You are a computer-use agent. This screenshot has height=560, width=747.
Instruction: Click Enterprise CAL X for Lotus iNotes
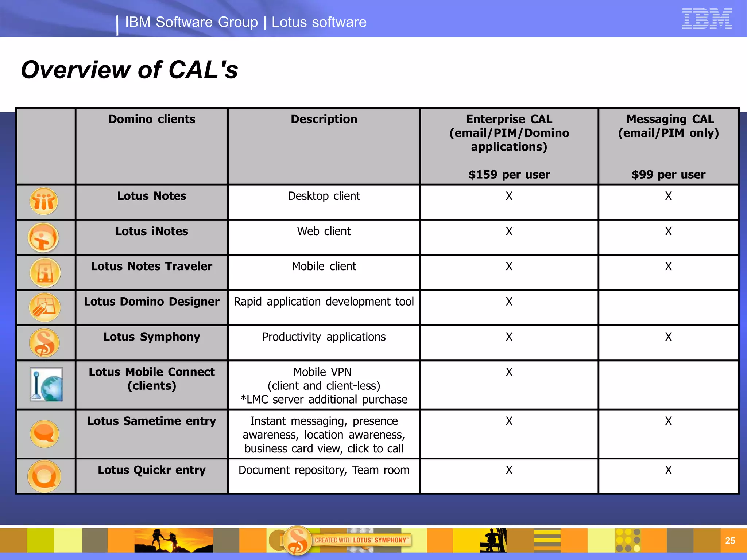tap(509, 231)
